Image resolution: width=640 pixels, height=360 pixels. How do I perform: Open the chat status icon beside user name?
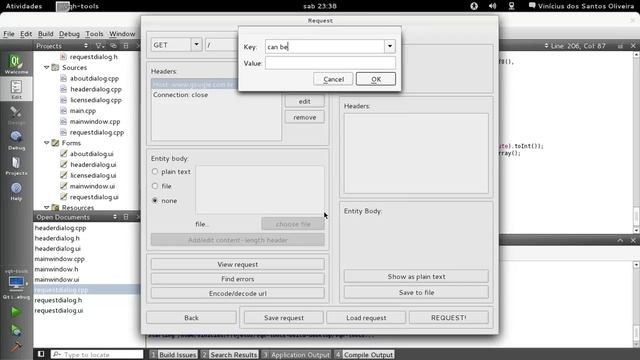(x=532, y=6)
